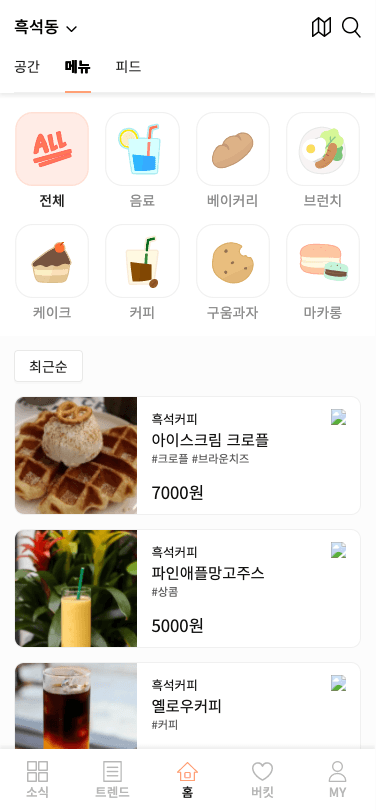Pick the 구움과자 cookie category icon
Screen dimensions: 376x810
233,261
